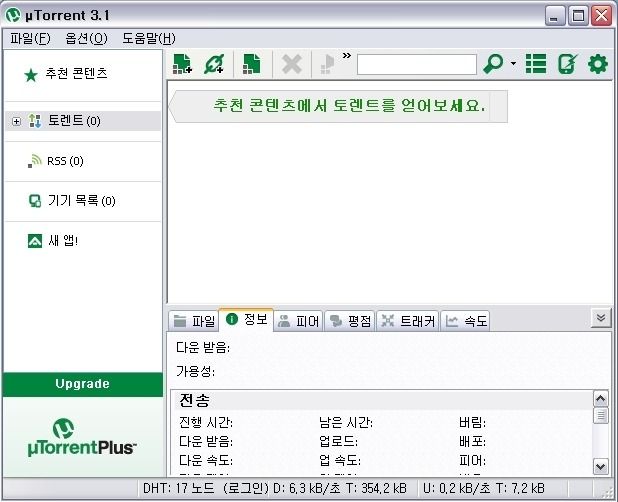This screenshot has width=618, height=502.
Task: Click info pane scrollbar thumb
Action: point(600,416)
